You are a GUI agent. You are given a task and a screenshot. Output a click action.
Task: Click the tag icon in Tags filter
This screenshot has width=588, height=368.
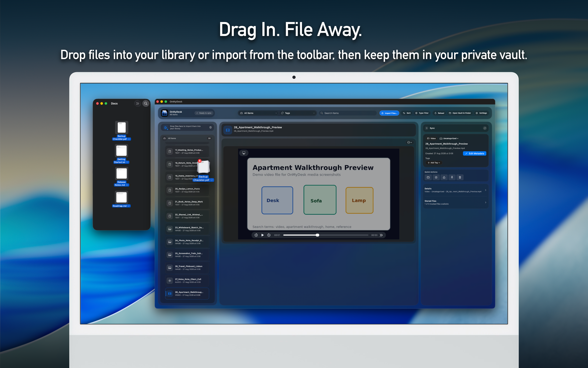point(282,113)
